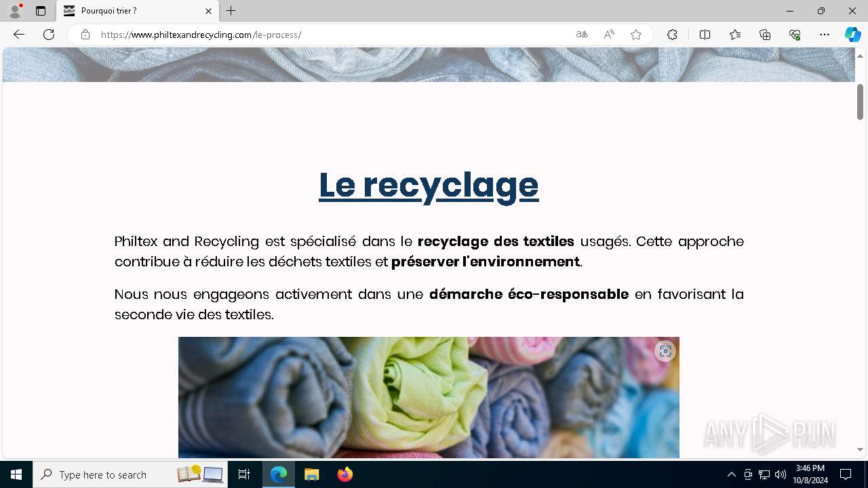Select the text 'démarche éco-responsable'
The height and width of the screenshot is (488, 868).
tap(529, 294)
